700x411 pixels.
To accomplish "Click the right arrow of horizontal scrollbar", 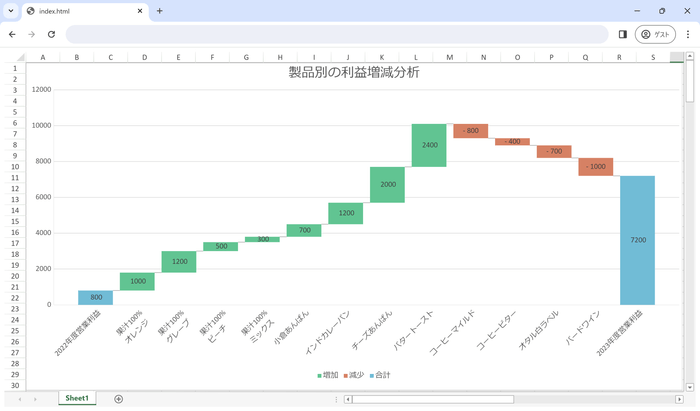I will (x=679, y=399).
